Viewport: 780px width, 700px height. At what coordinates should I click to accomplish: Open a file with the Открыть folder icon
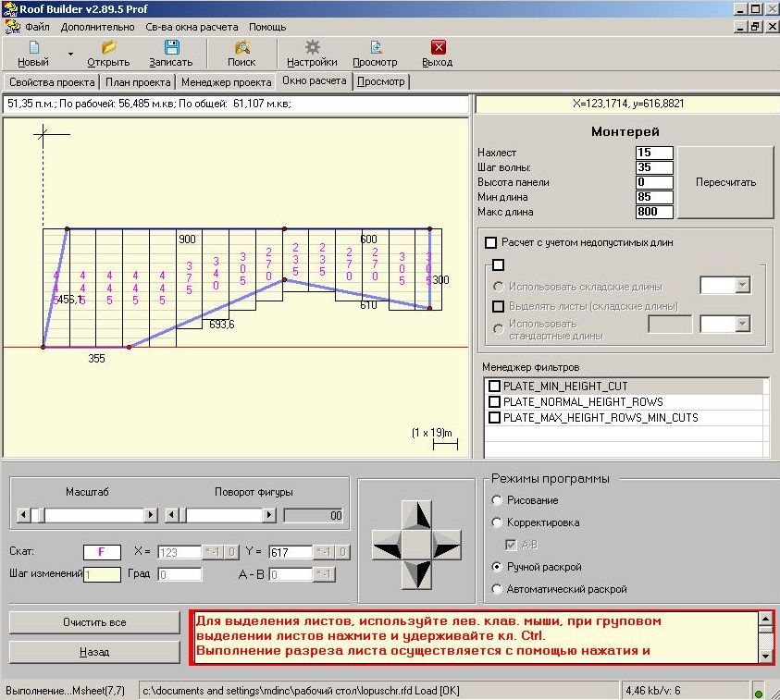(x=108, y=47)
